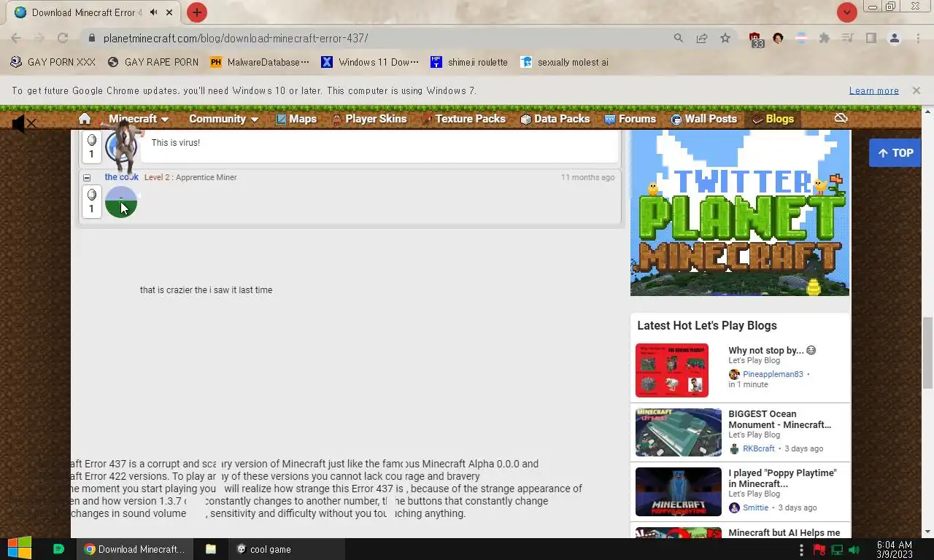Open the Ocean Monument thumbnail

(678, 432)
